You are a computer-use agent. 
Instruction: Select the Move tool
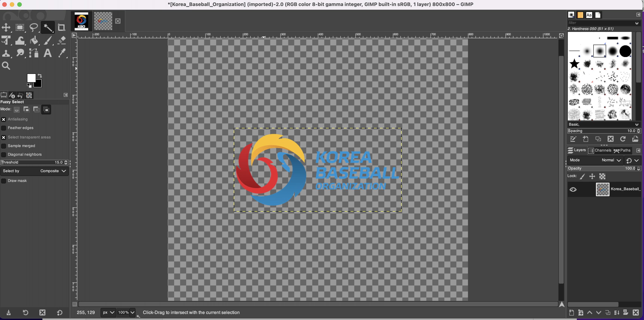[x=6, y=27]
